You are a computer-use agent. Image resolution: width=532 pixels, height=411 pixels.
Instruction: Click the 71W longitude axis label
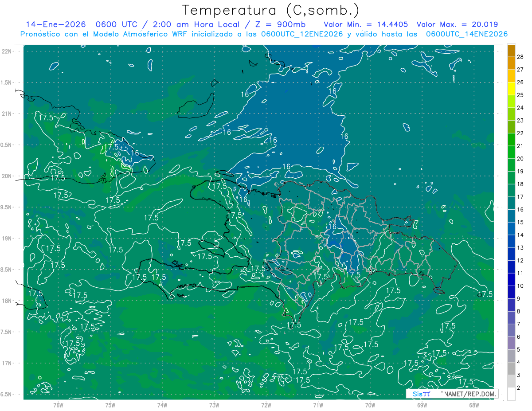click(x=318, y=405)
